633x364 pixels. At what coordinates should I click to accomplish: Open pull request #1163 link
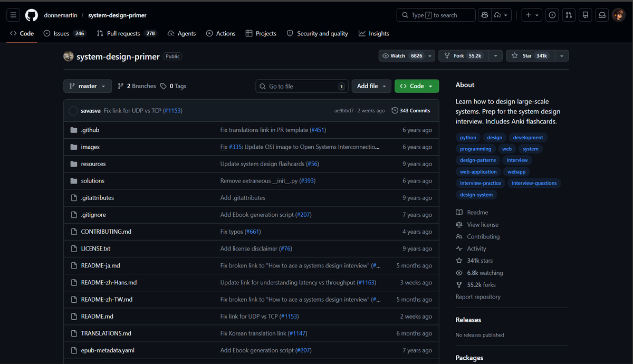coord(367,283)
